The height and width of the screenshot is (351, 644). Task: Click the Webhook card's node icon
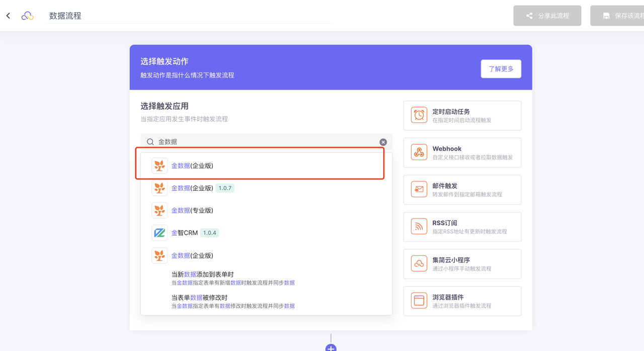(419, 153)
